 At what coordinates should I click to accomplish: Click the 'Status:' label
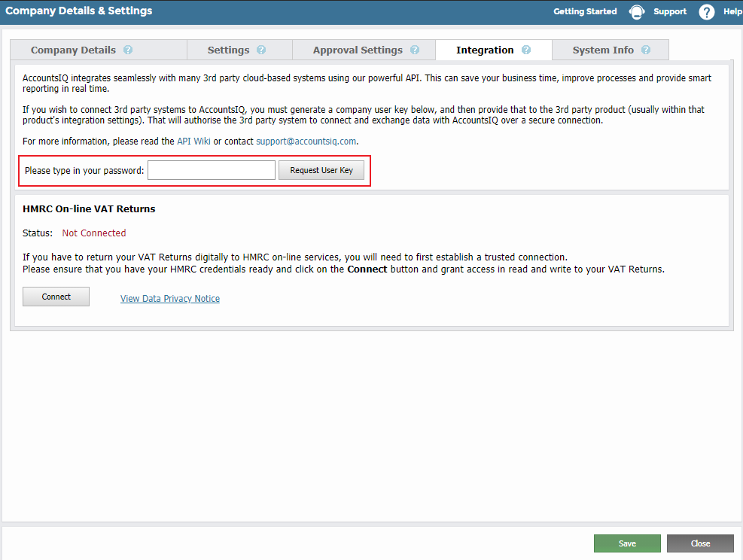coord(38,233)
